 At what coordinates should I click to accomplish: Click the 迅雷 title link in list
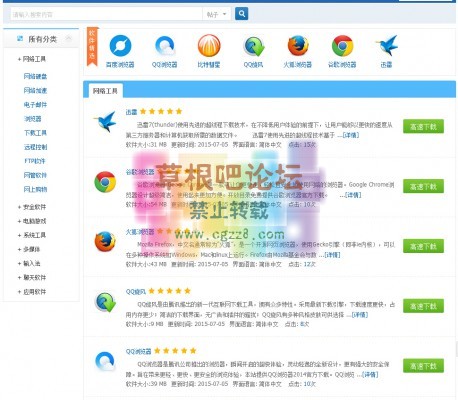pyautogui.click(x=131, y=112)
